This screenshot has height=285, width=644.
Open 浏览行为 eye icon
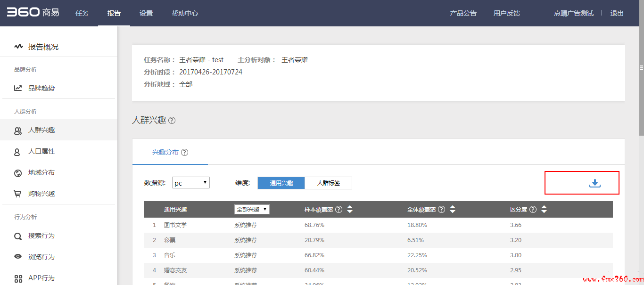point(18,257)
